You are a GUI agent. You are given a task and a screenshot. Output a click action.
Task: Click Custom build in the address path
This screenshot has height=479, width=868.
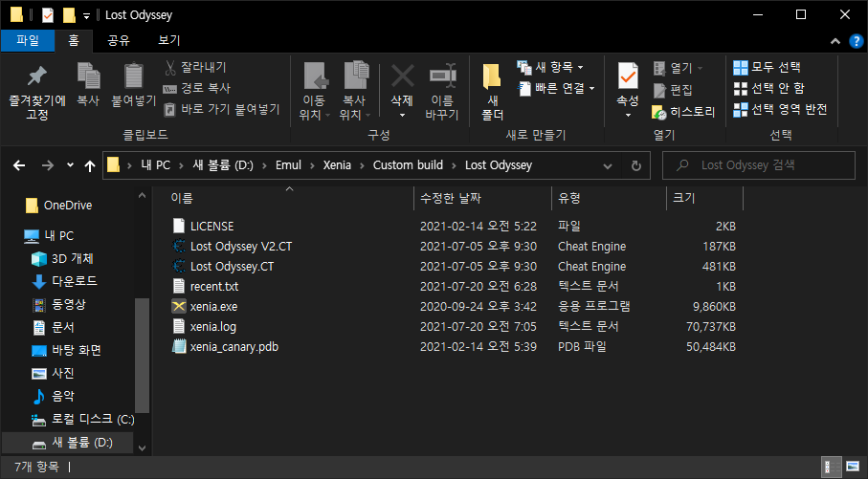[x=408, y=165]
